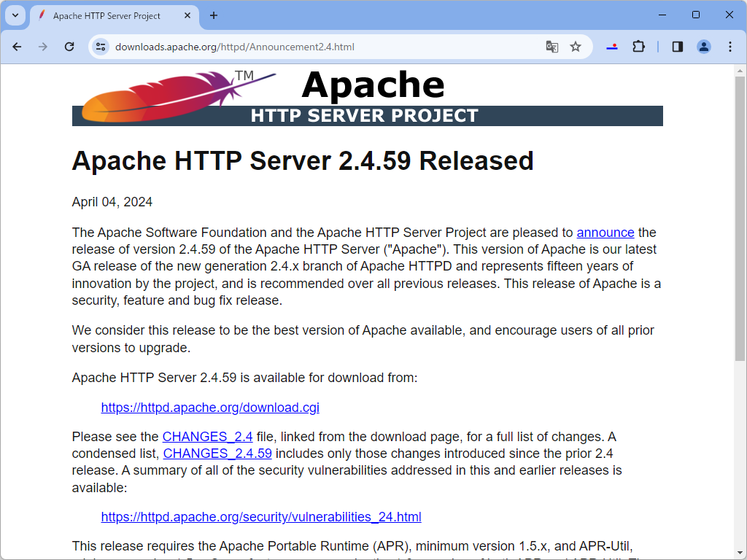Open the tab search chevron

15,15
